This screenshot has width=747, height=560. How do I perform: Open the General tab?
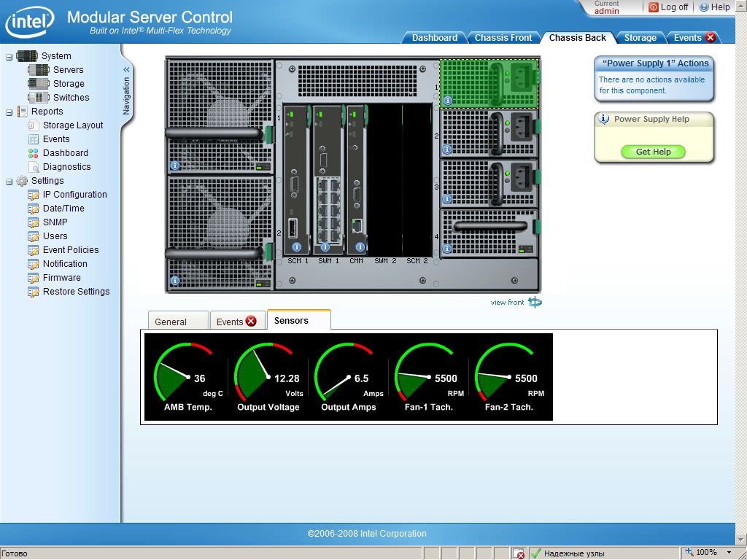[171, 322]
